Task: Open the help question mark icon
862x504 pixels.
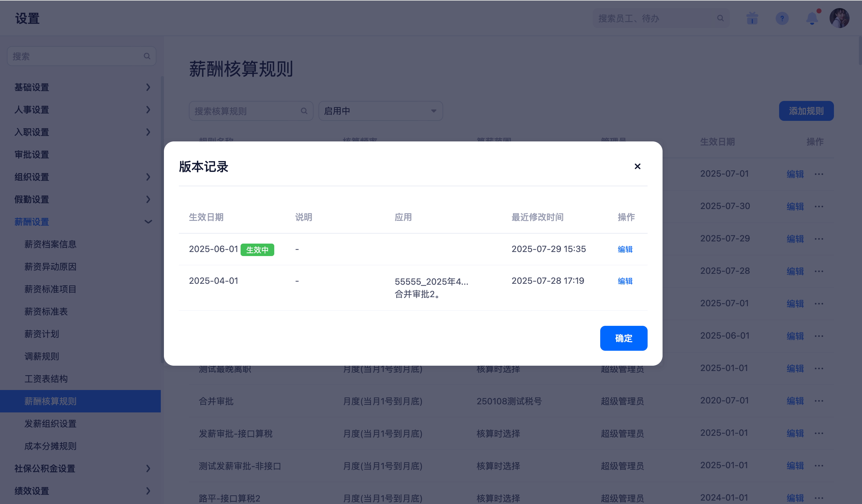Action: pyautogui.click(x=782, y=18)
